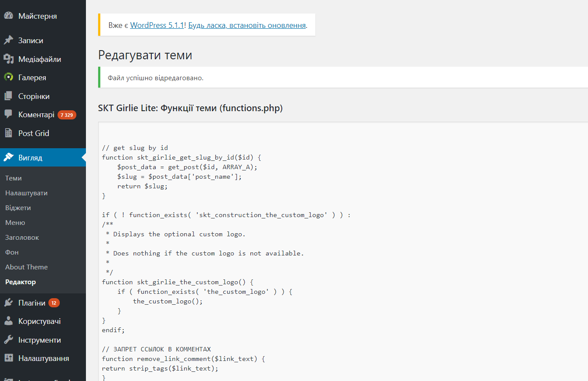
Task: Click the Плагіни plug icon
Action: 9,303
